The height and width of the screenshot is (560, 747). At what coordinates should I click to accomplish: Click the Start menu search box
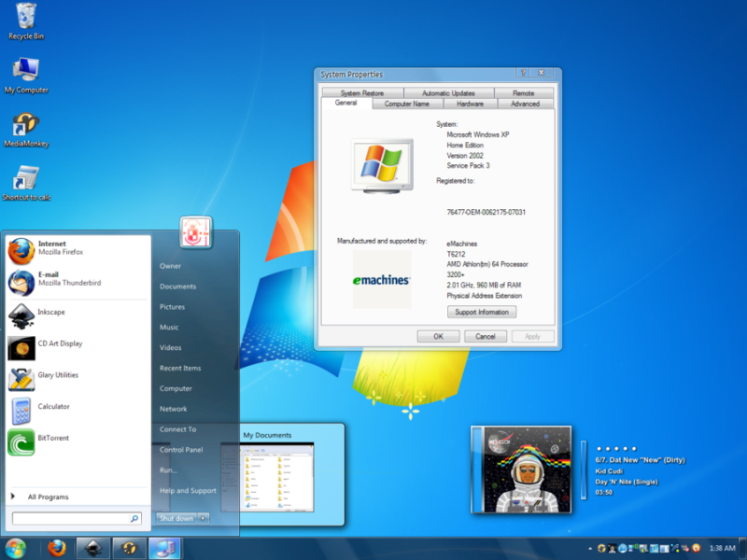pyautogui.click(x=70, y=518)
